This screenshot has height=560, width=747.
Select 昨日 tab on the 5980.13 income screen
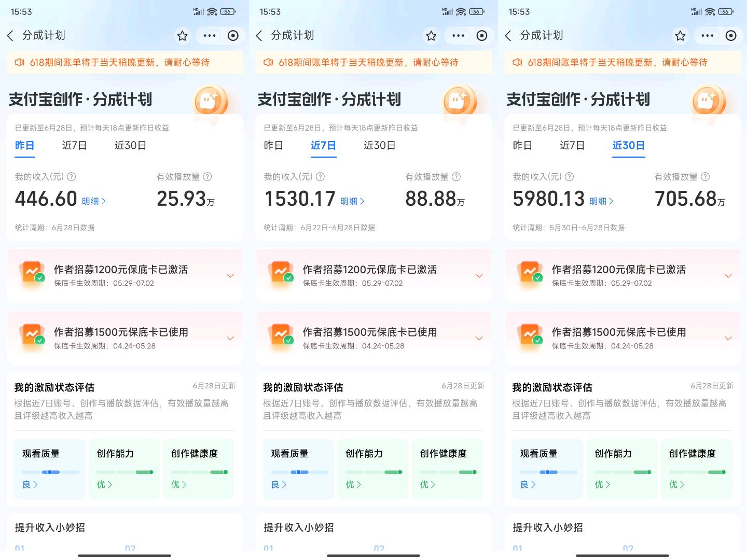(x=522, y=146)
